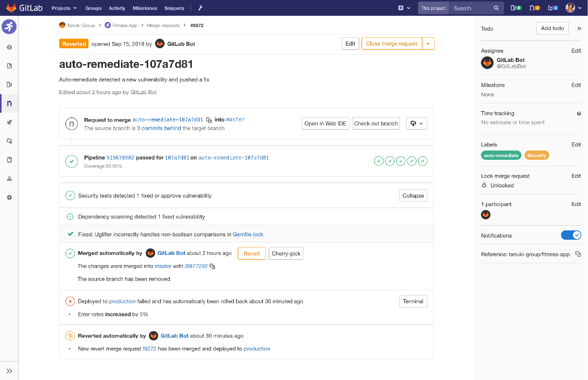Open revert merge request !9272 link
This screenshot has height=380, width=588.
pyautogui.click(x=149, y=349)
